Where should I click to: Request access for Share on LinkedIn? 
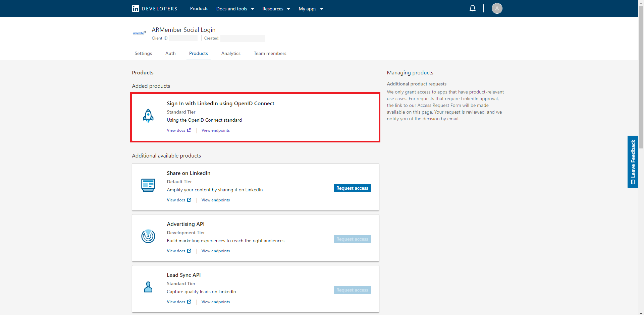click(352, 188)
